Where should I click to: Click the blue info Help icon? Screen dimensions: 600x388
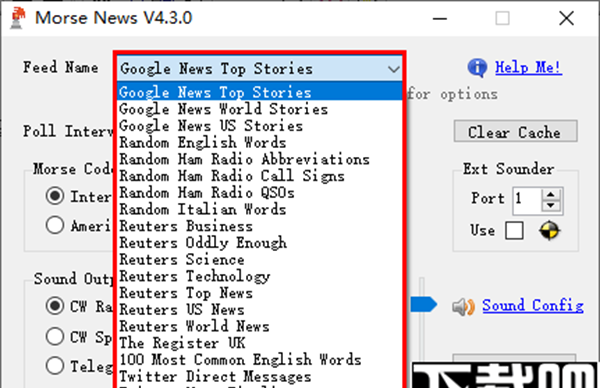coord(477,68)
